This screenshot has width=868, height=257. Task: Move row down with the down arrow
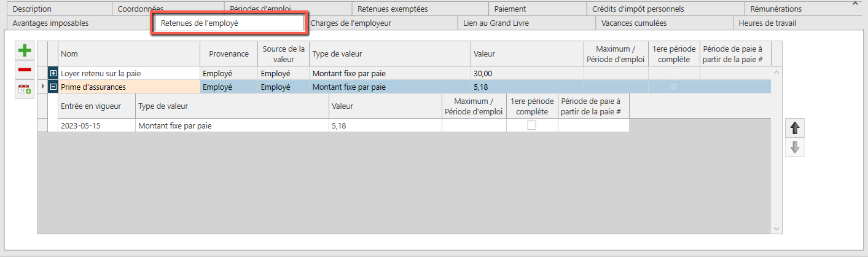795,148
